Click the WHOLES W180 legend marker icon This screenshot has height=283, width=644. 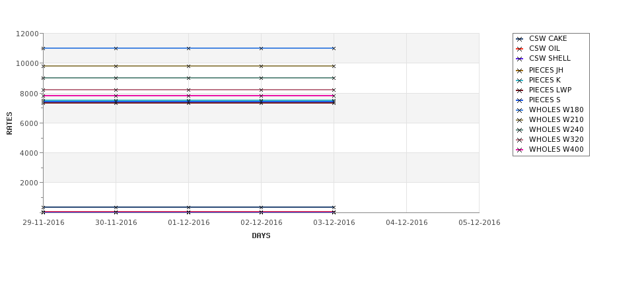coord(520,110)
